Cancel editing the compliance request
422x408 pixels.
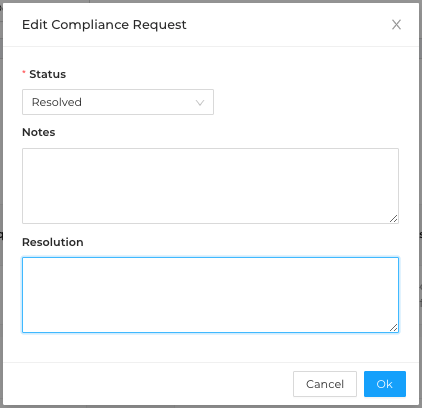pyautogui.click(x=325, y=384)
